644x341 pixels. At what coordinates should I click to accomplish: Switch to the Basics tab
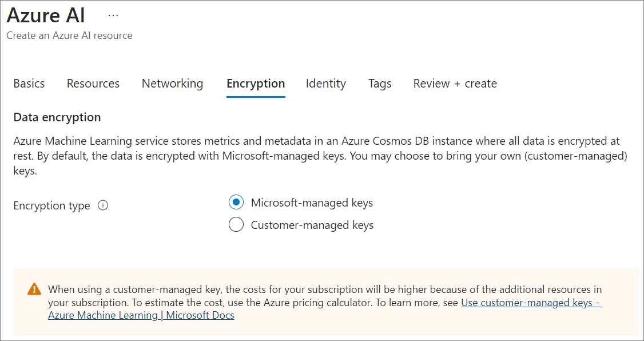point(29,84)
